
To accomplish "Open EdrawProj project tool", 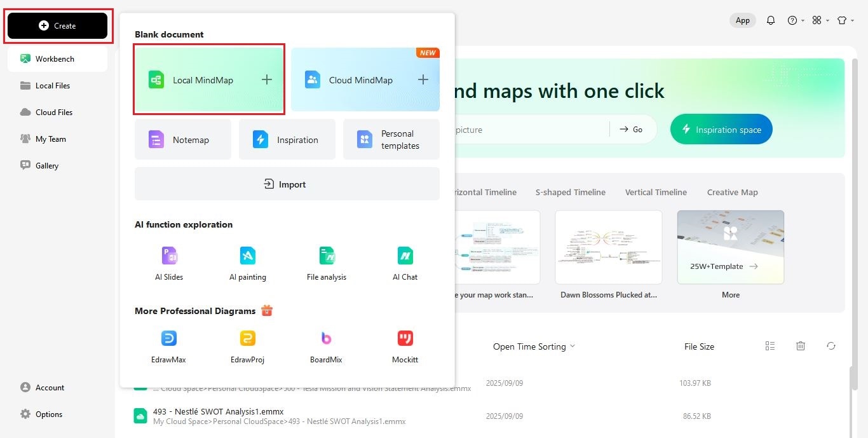I will click(247, 345).
